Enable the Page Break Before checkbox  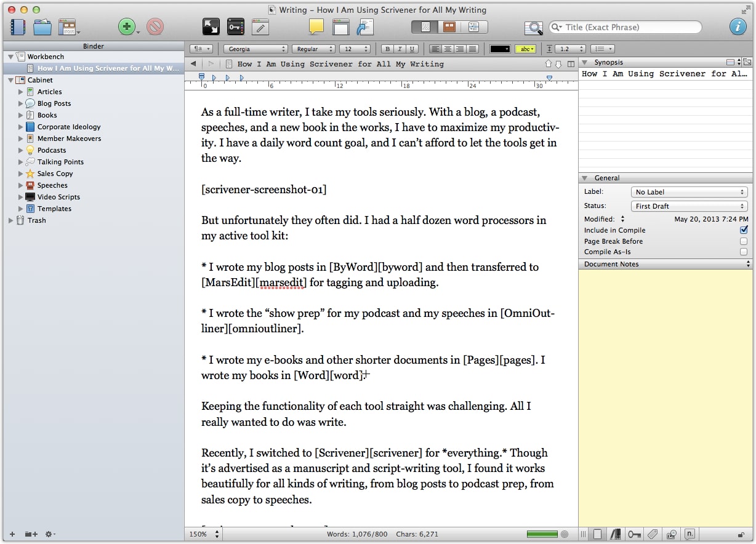744,241
